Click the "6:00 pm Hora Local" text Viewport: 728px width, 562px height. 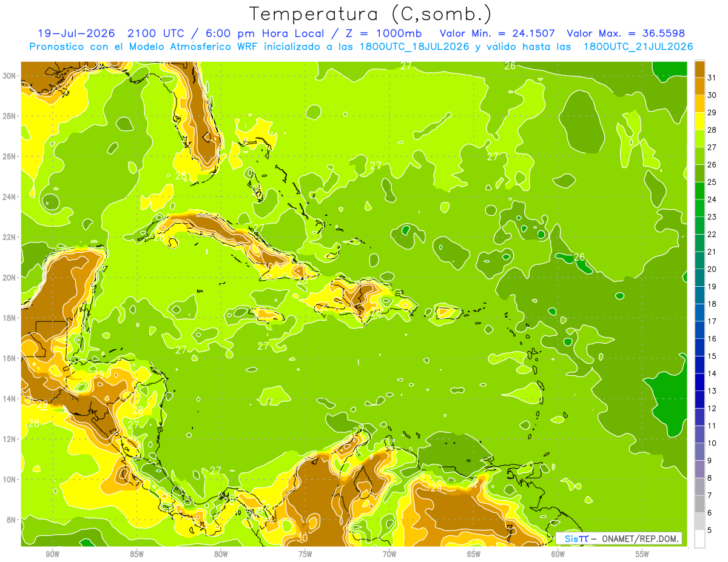tap(267, 33)
